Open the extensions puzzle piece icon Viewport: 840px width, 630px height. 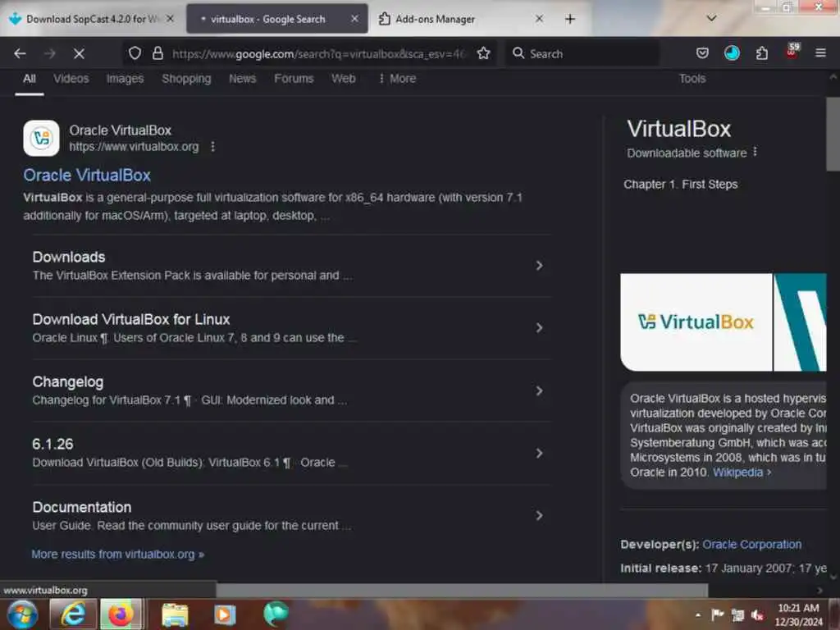(x=762, y=53)
